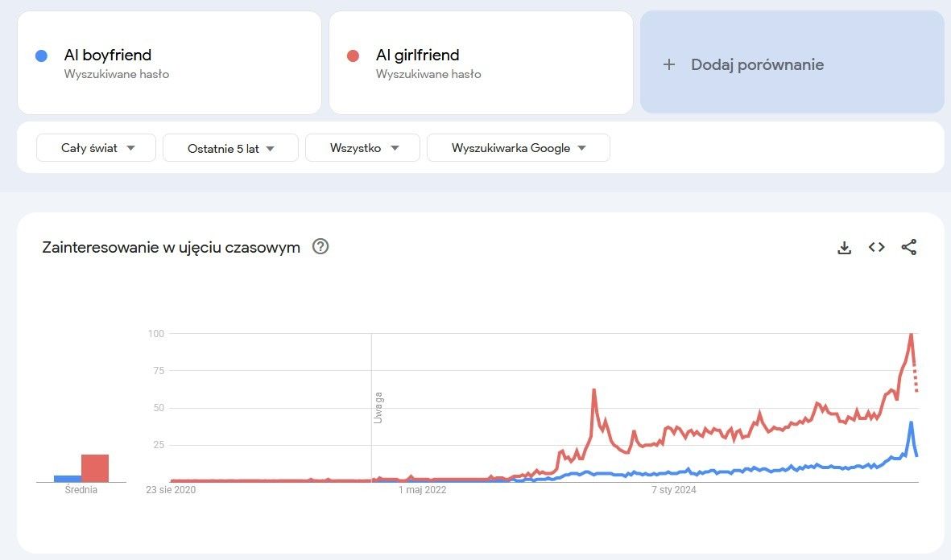The image size is (951, 560).
Task: Select the AI girlfriend search term card
Action: click(481, 63)
